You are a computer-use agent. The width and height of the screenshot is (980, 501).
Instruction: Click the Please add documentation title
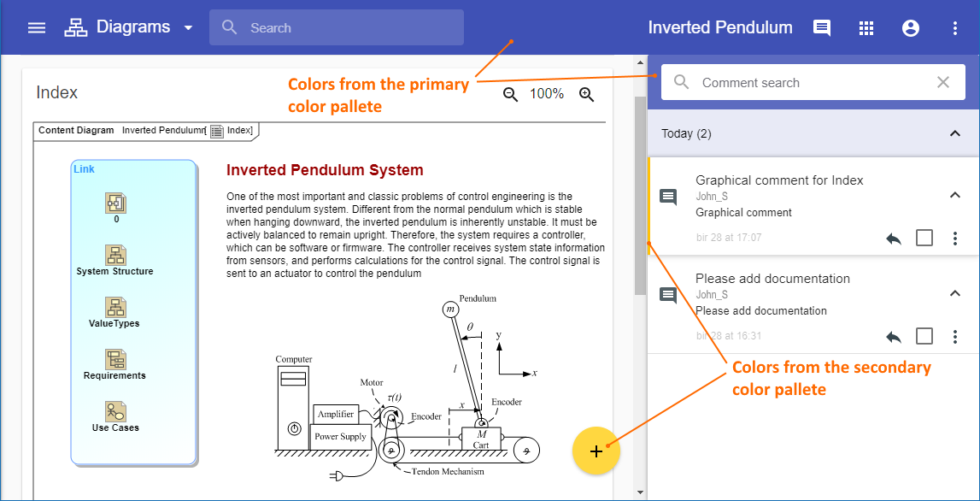pos(772,279)
